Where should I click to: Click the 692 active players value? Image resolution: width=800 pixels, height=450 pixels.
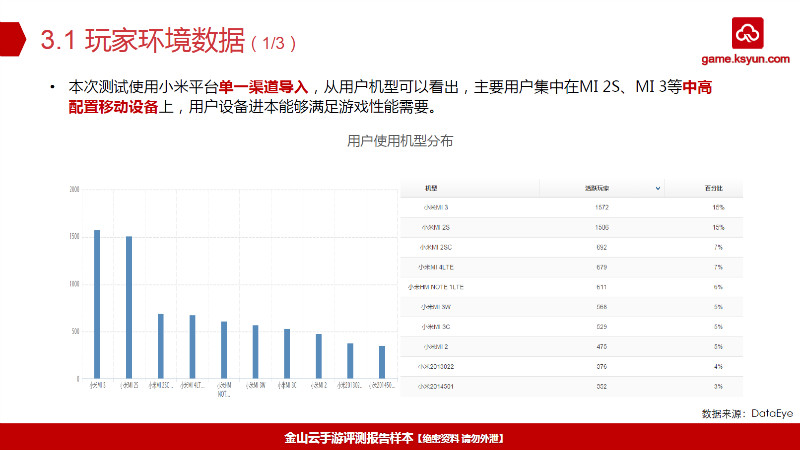pyautogui.click(x=602, y=247)
